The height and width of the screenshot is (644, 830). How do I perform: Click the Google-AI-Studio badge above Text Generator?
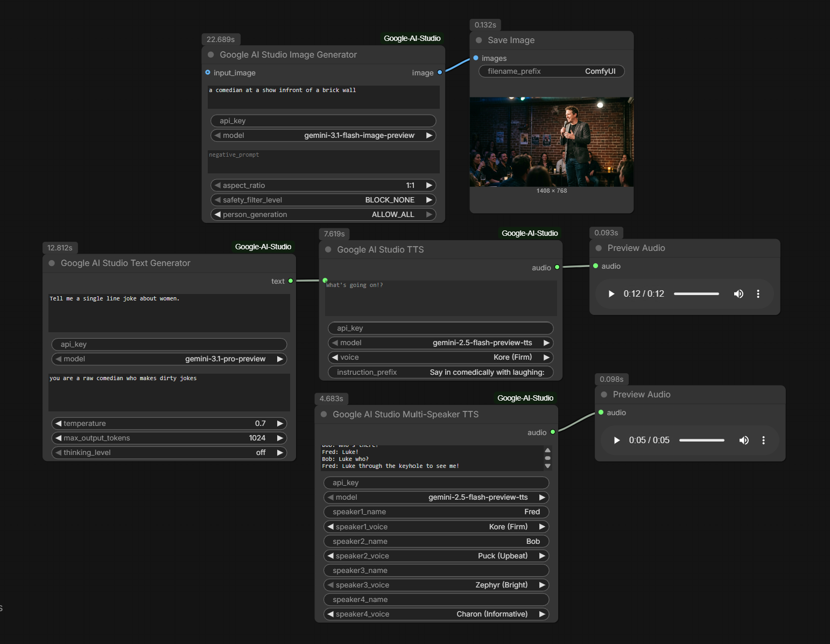pyautogui.click(x=263, y=247)
